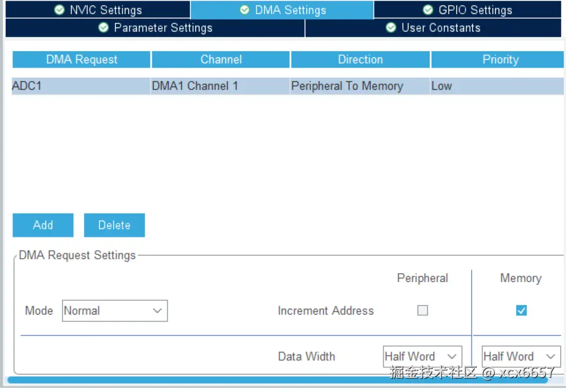This screenshot has width=566, height=392.
Task: Click the Delete button
Action: coord(115,225)
